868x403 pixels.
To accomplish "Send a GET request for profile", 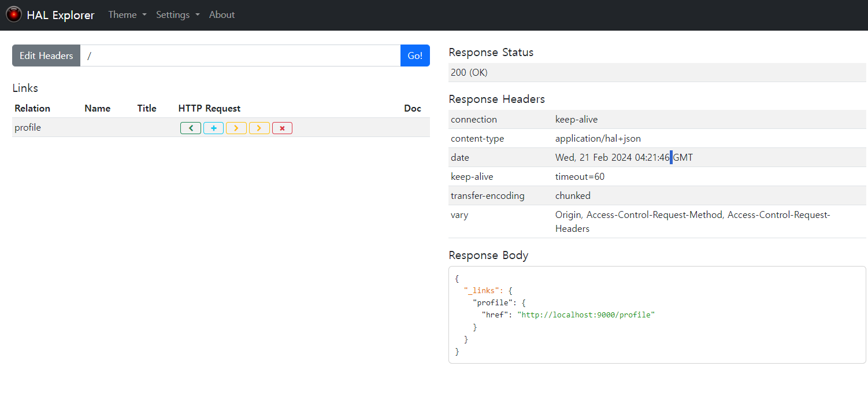I will click(191, 128).
